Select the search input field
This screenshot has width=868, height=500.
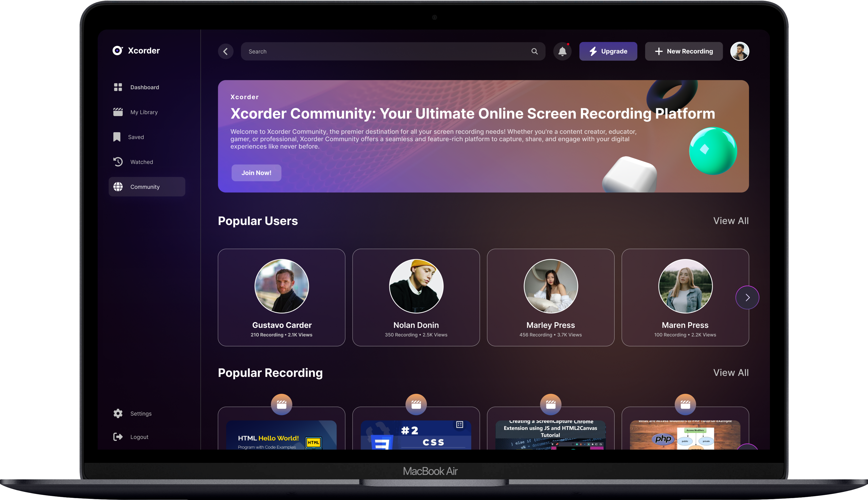coord(392,51)
